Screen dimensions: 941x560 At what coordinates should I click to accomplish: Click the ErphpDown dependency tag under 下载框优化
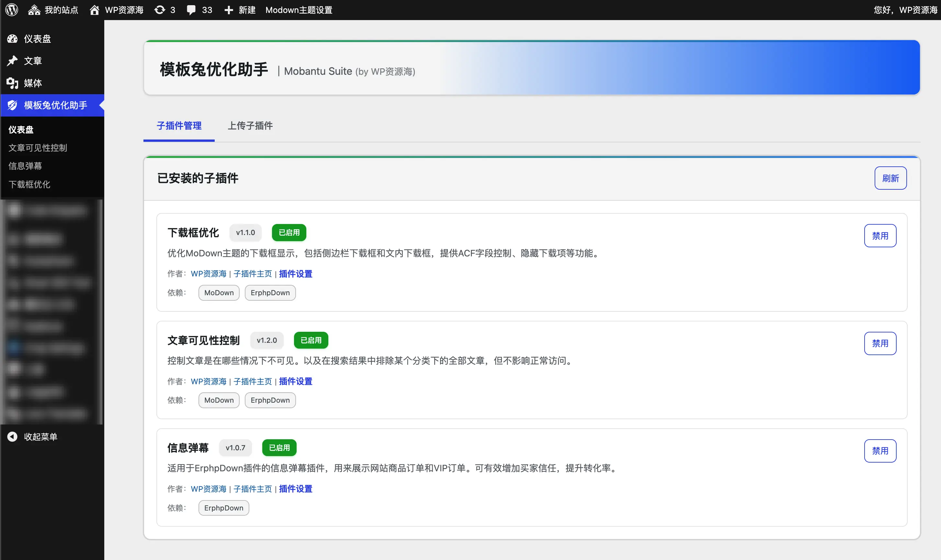pyautogui.click(x=270, y=292)
